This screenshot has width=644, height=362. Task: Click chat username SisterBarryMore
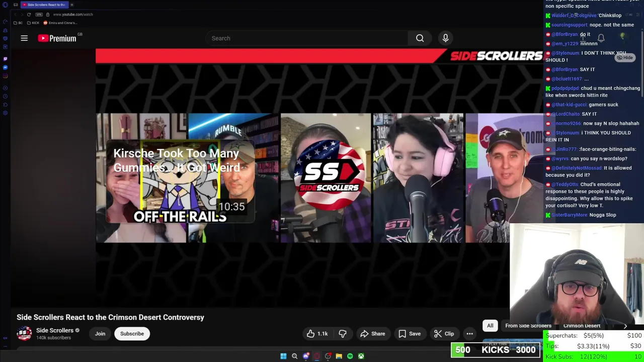[x=569, y=215]
